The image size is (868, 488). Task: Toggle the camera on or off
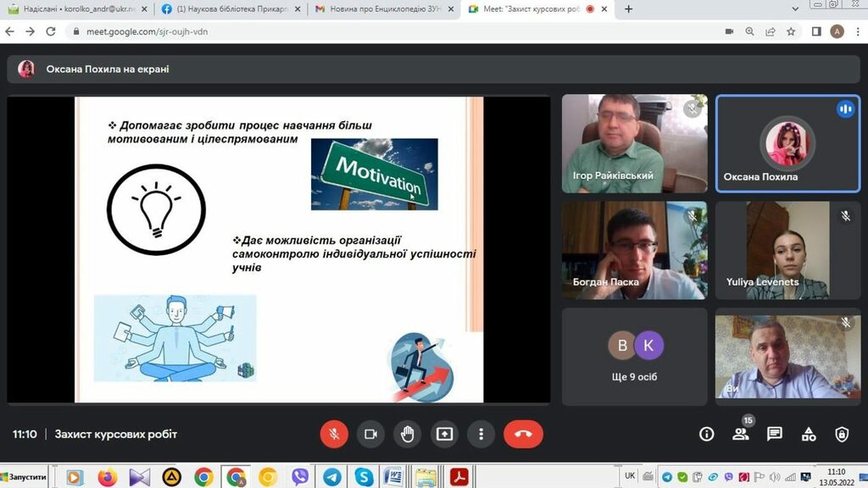pyautogui.click(x=370, y=434)
